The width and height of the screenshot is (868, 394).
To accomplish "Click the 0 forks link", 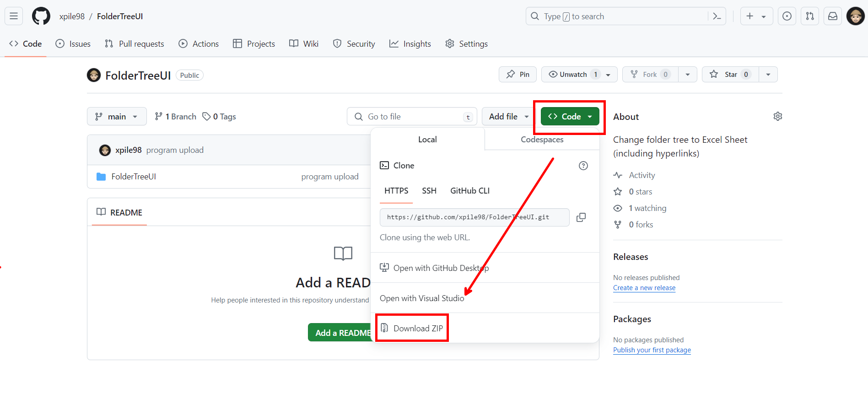I will click(633, 225).
